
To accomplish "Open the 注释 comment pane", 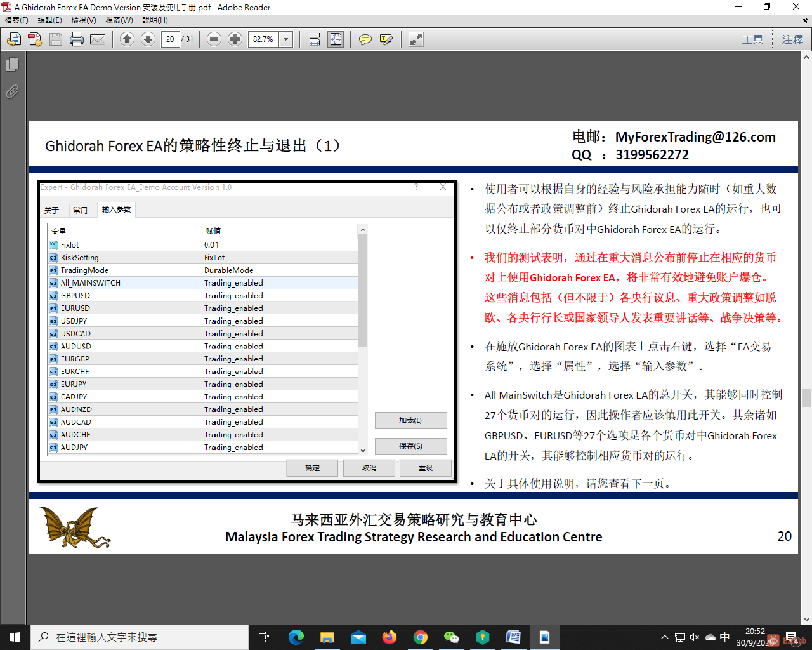I will pos(792,39).
